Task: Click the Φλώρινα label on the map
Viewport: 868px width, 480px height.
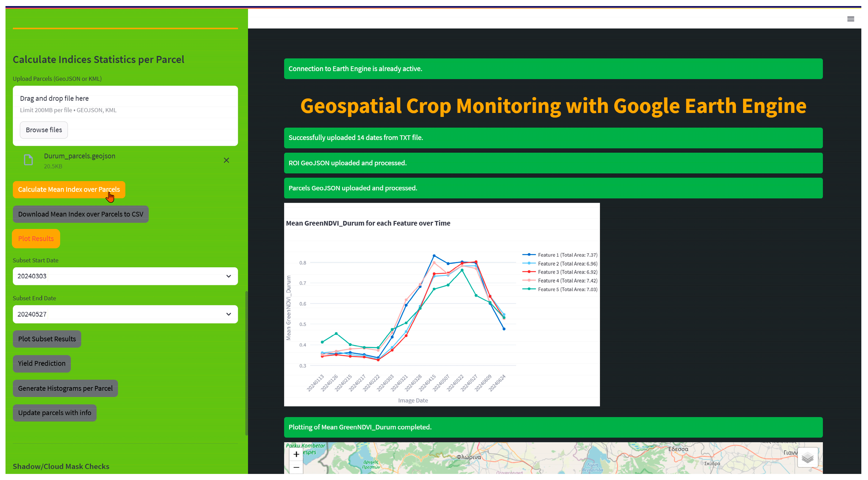Action: pyautogui.click(x=469, y=457)
